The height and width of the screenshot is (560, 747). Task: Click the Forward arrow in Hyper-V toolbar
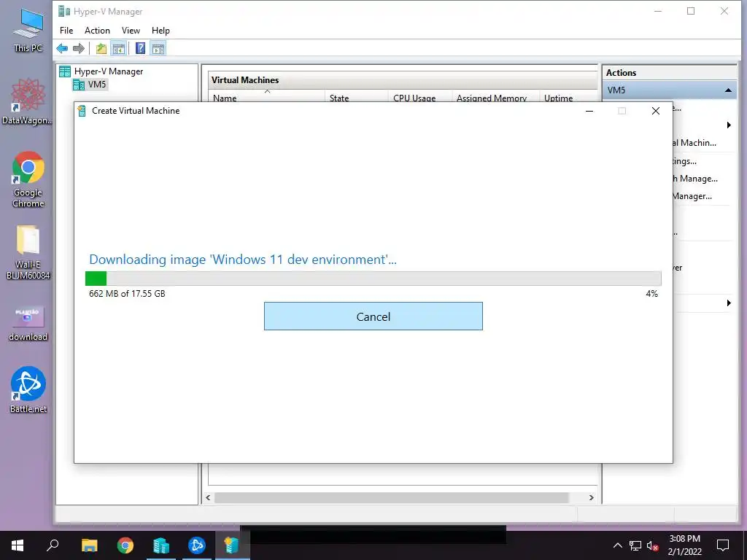(x=79, y=48)
